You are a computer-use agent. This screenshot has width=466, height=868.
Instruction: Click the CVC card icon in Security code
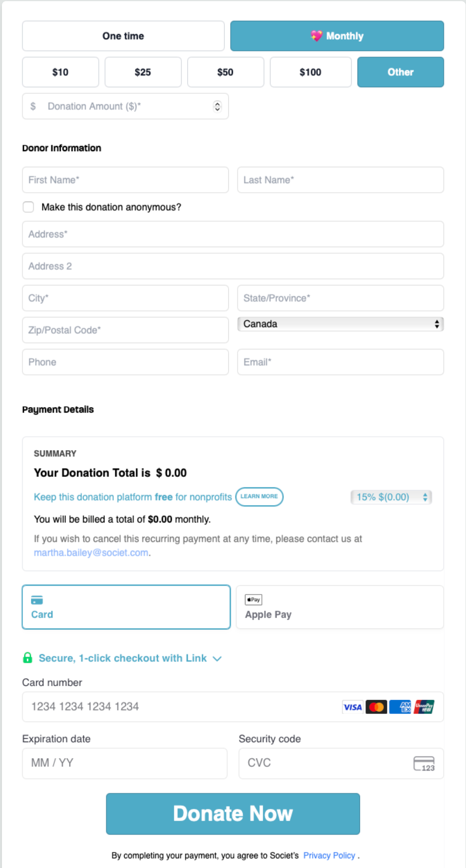[424, 763]
